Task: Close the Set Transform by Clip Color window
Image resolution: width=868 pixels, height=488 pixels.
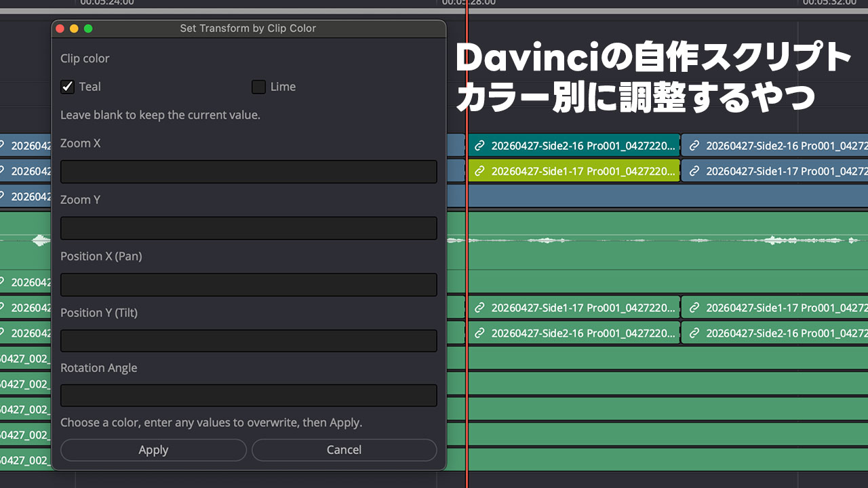Action: click(60, 28)
